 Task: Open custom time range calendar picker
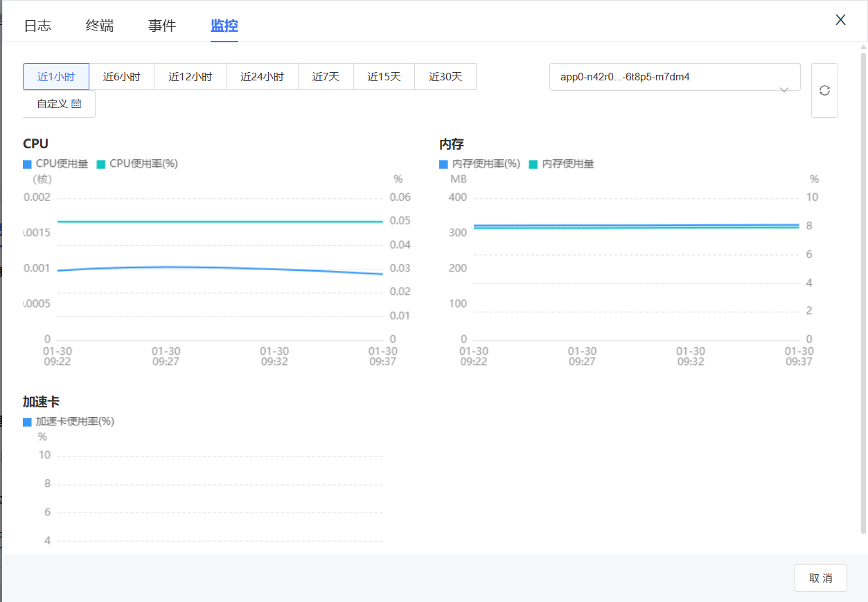click(x=59, y=104)
